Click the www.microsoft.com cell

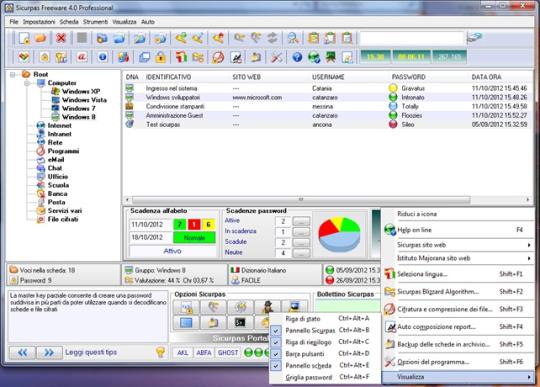[257, 97]
